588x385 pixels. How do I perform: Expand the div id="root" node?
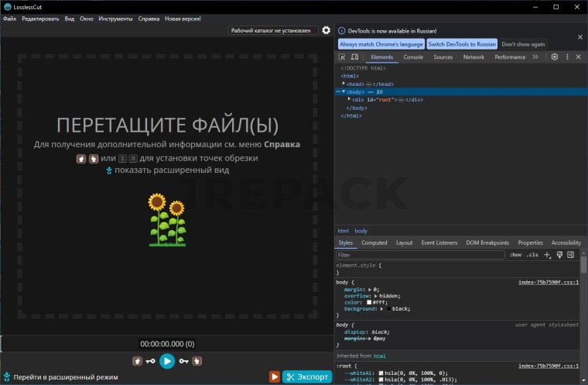tap(350, 99)
